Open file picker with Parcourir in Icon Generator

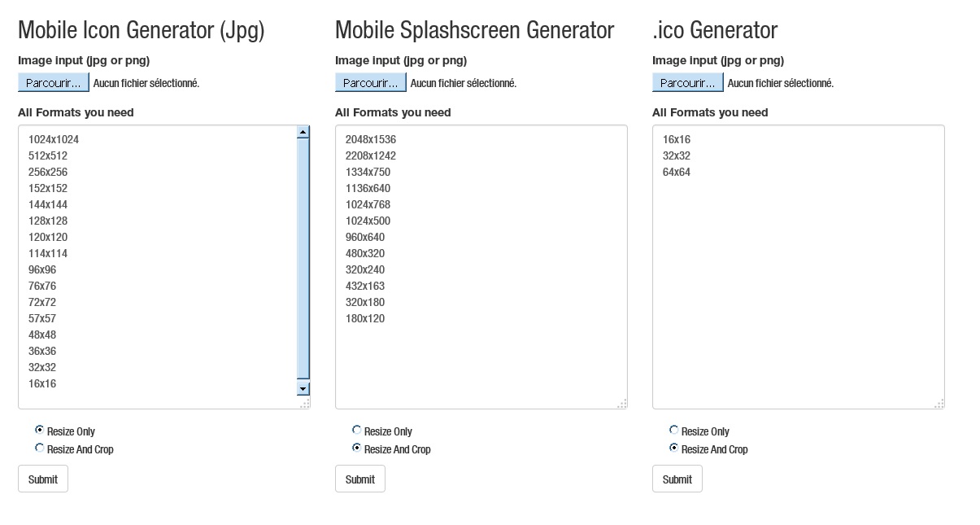pyautogui.click(x=53, y=81)
